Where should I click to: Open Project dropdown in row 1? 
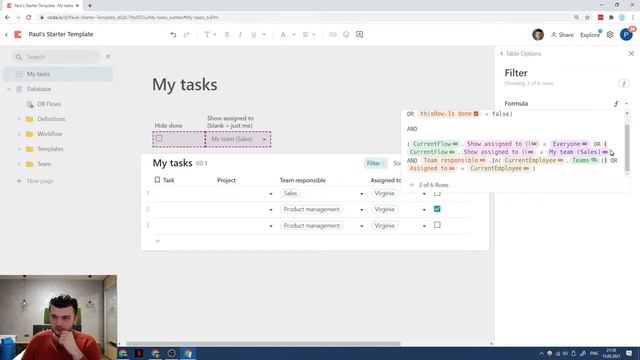tap(271, 194)
